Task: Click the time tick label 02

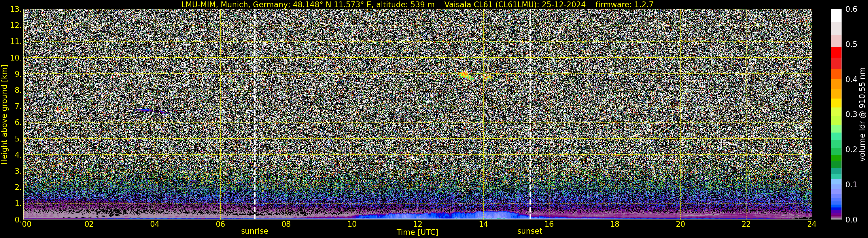Action: tap(89, 224)
